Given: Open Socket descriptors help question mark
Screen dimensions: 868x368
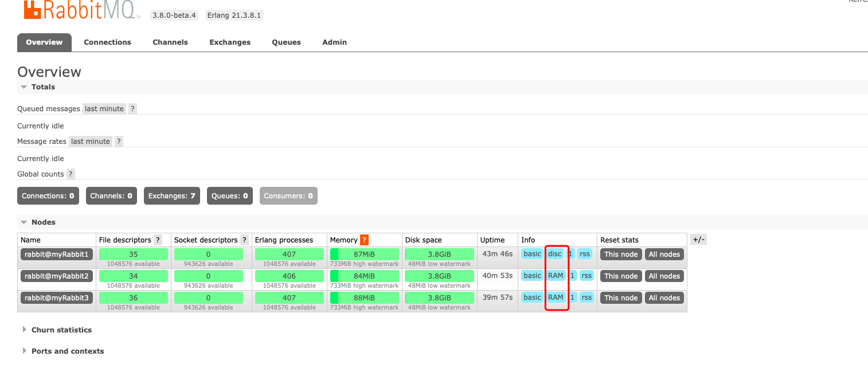Looking at the screenshot, I should (244, 240).
